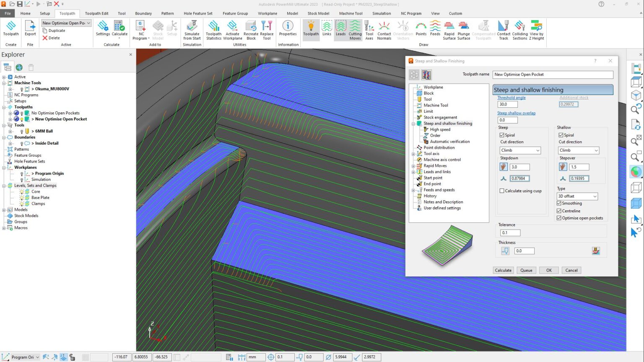Expand the Models node in Explorer
Viewport: 644px width, 362px height.
4,209
